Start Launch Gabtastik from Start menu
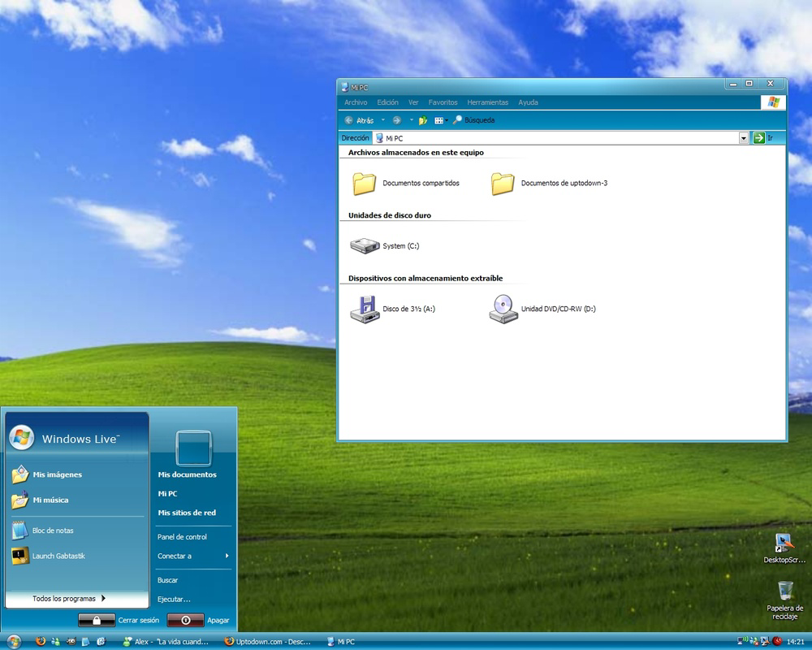The height and width of the screenshot is (650, 812). click(x=48, y=556)
